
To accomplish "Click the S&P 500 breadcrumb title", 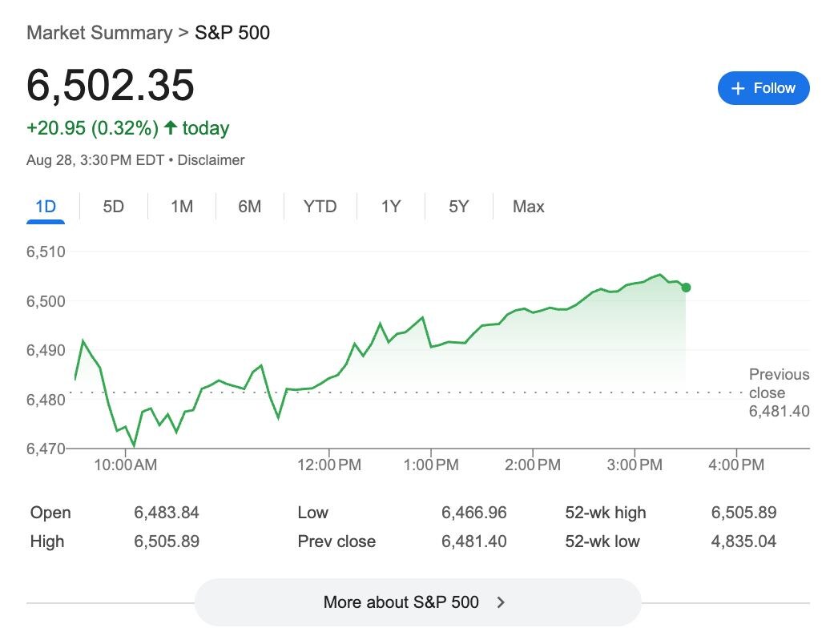I will click(x=232, y=33).
